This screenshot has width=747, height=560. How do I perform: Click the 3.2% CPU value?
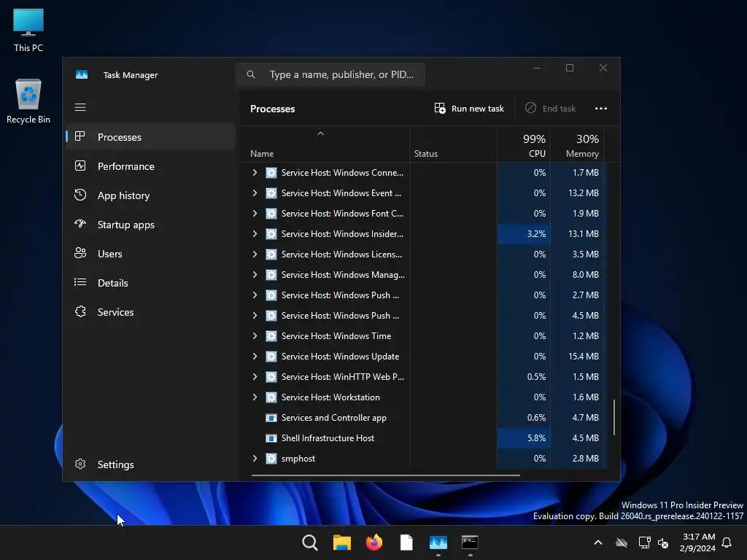(x=536, y=234)
